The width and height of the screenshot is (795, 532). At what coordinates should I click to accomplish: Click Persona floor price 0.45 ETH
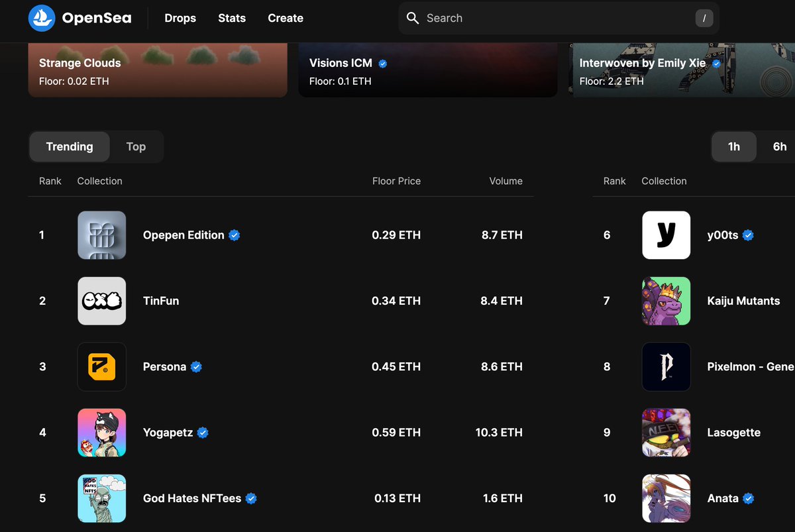point(396,366)
